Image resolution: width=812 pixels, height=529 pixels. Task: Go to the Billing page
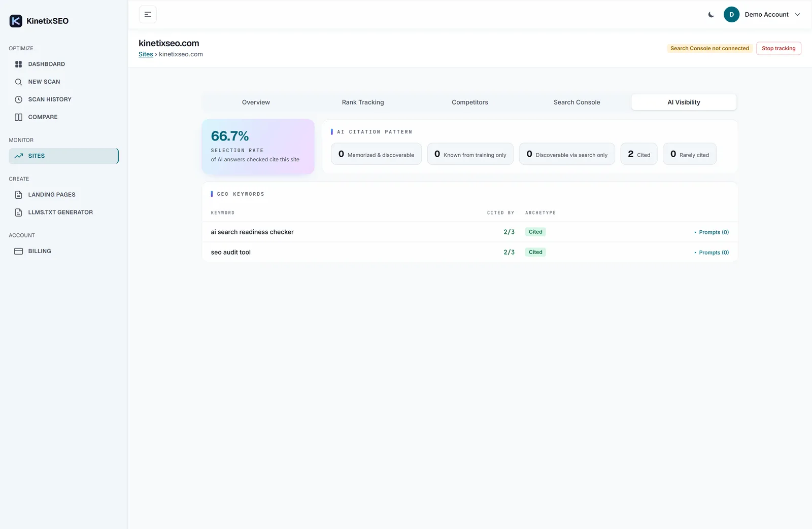[x=63, y=251]
